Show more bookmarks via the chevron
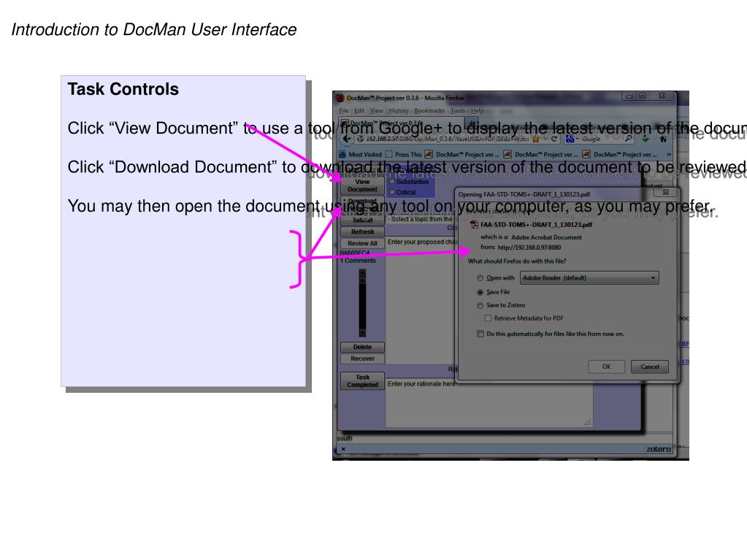Screen dimensions: 747x560 coord(669,154)
